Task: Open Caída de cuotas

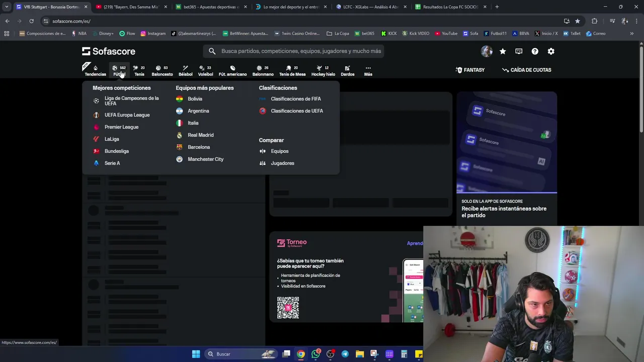Action: point(527,70)
